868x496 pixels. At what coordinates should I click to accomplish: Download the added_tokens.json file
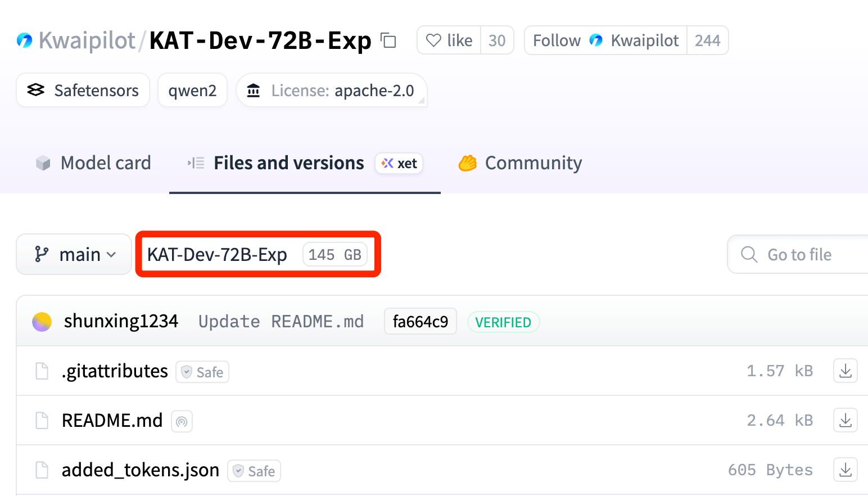[x=846, y=470]
